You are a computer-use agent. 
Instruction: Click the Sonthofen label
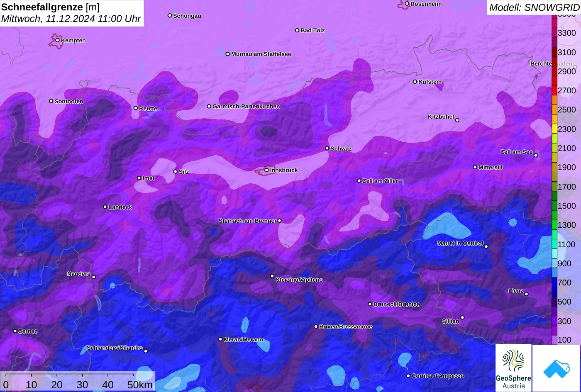click(x=69, y=101)
